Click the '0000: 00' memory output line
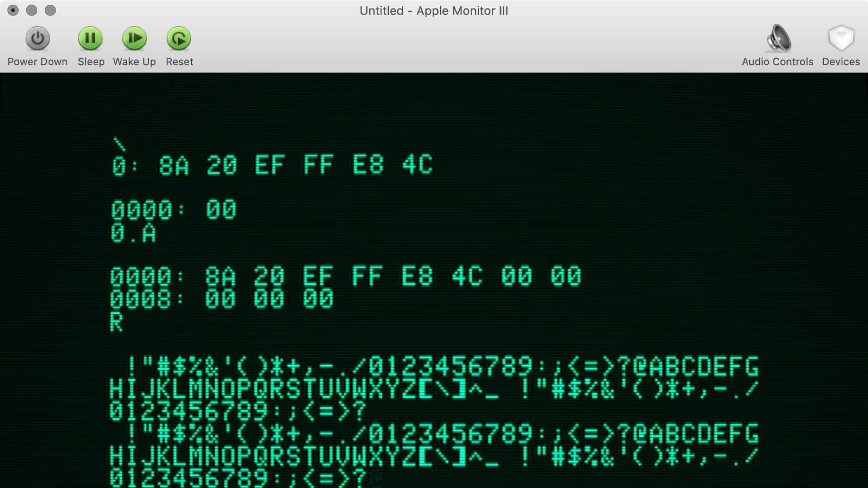 point(174,210)
